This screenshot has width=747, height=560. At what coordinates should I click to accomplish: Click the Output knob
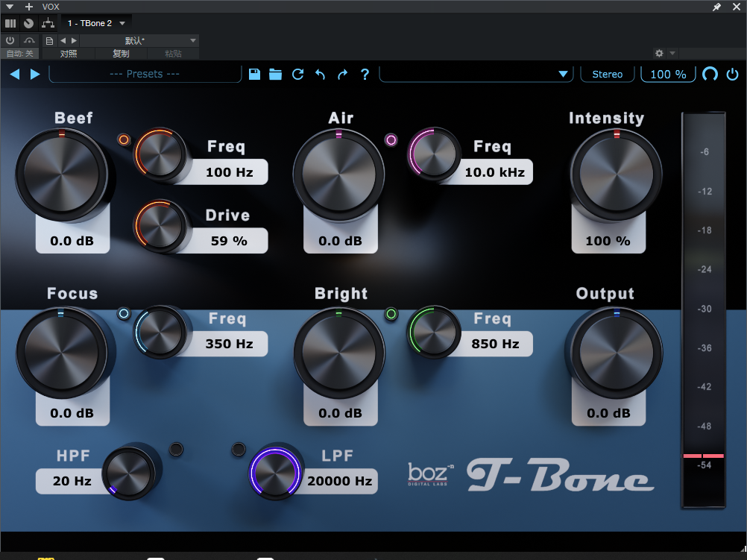pos(617,353)
